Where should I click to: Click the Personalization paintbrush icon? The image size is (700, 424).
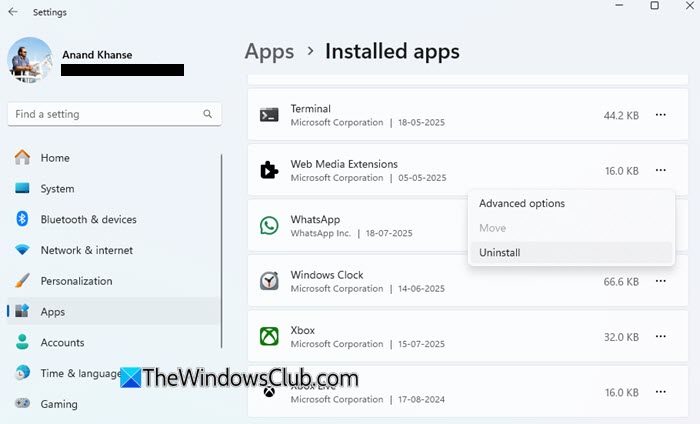tap(22, 280)
